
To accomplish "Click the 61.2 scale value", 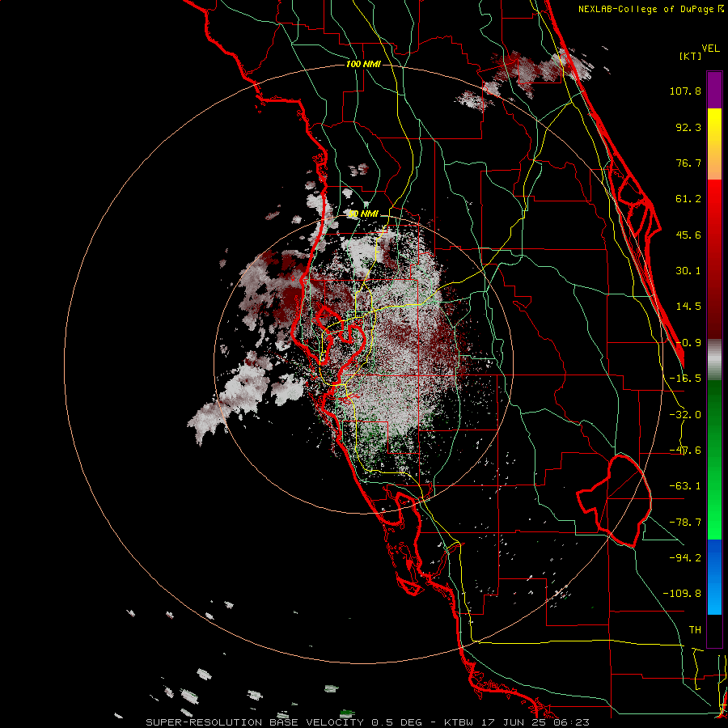I will [688, 199].
